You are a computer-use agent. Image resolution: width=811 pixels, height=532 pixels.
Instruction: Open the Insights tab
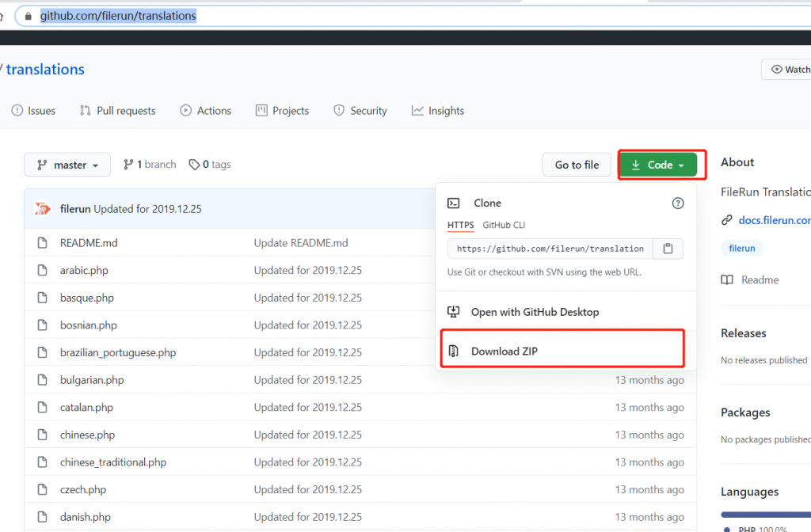tap(437, 111)
